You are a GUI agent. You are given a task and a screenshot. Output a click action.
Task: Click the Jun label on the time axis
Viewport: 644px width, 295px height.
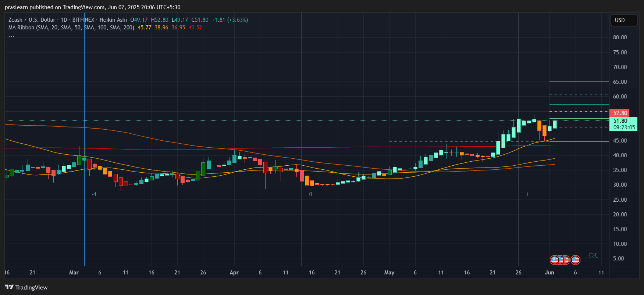(549, 273)
